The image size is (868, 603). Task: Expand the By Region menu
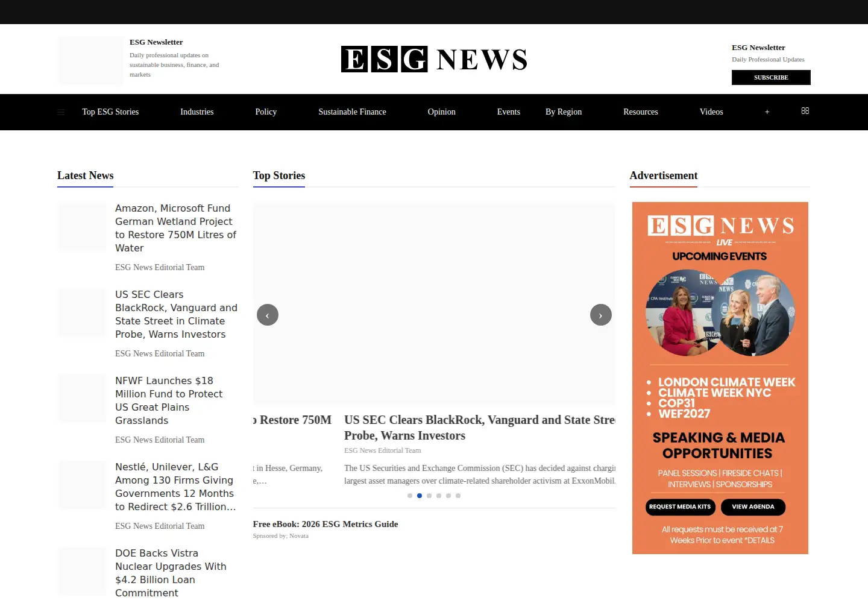point(564,112)
